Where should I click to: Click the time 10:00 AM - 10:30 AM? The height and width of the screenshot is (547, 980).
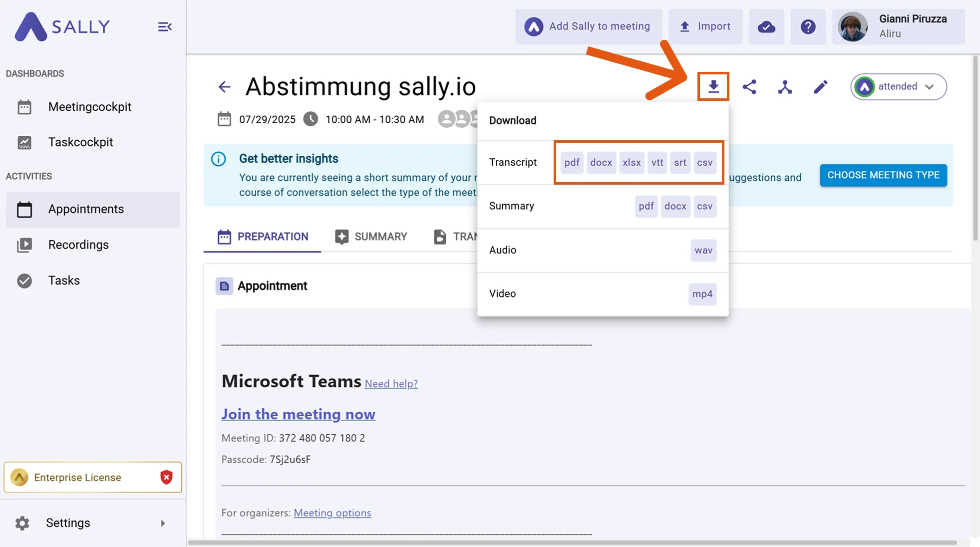[x=374, y=119]
